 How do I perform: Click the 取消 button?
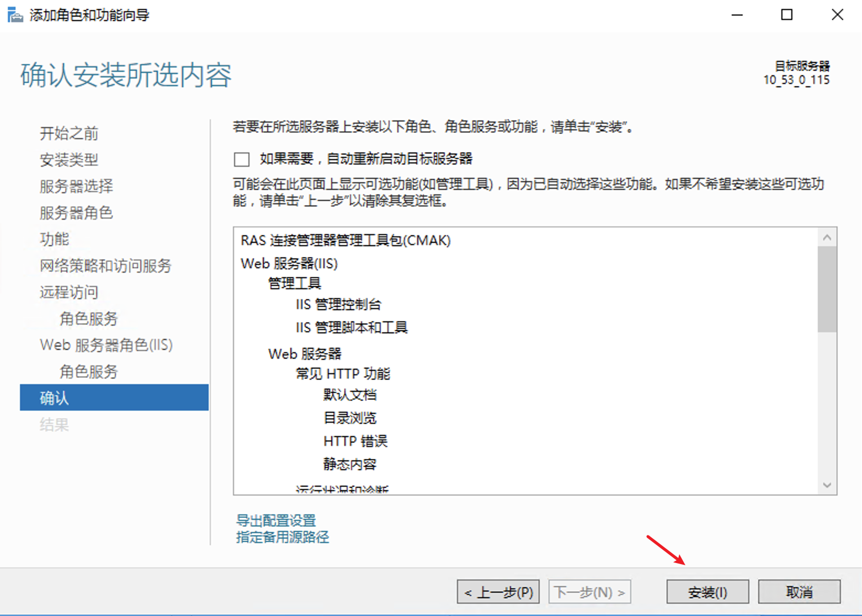[799, 591]
